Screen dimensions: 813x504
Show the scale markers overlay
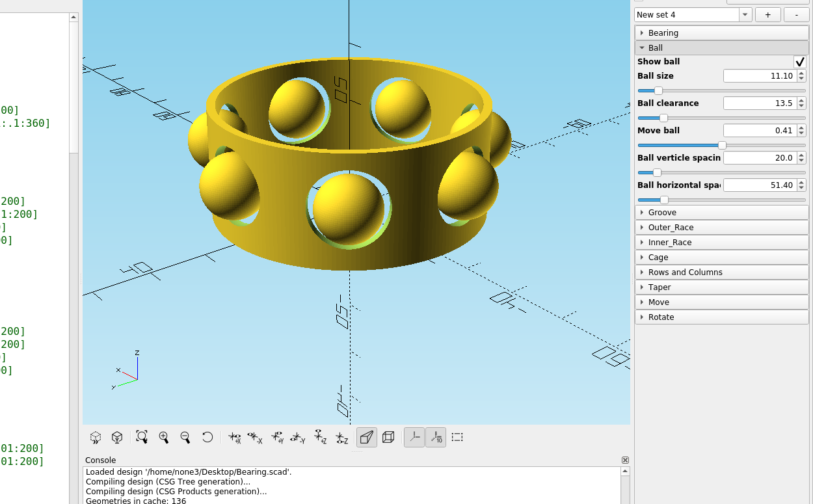tap(435, 437)
